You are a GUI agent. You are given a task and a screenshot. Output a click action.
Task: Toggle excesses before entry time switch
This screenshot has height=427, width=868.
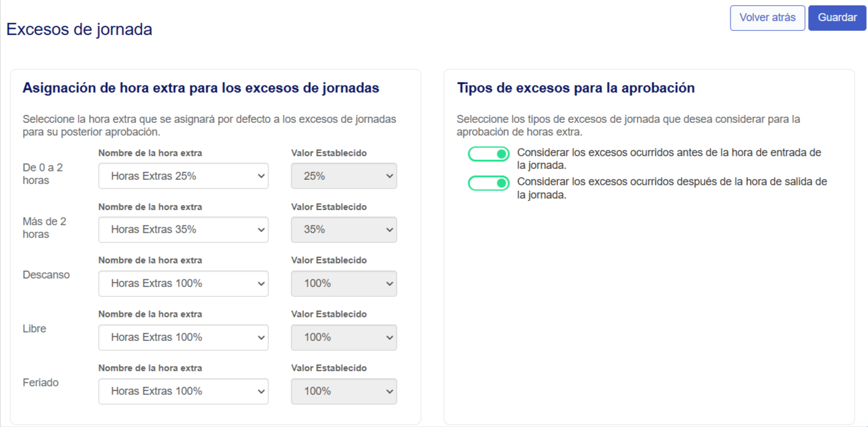point(489,154)
